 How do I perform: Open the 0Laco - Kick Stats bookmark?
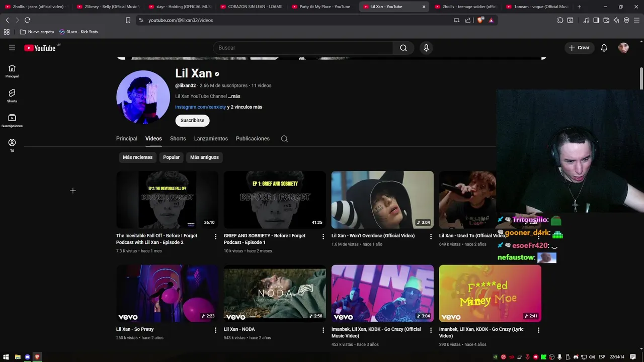78,32
